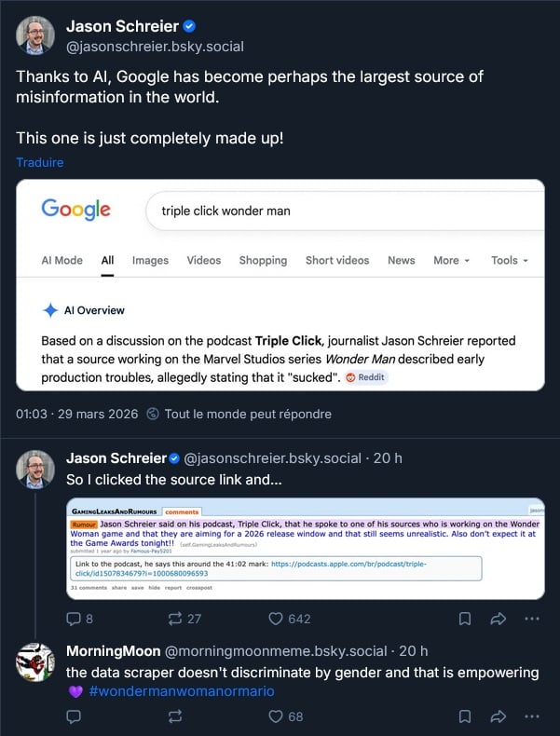This screenshot has width=560, height=736.
Task: Open the Google AI Overview screenshot image
Action: (280, 284)
